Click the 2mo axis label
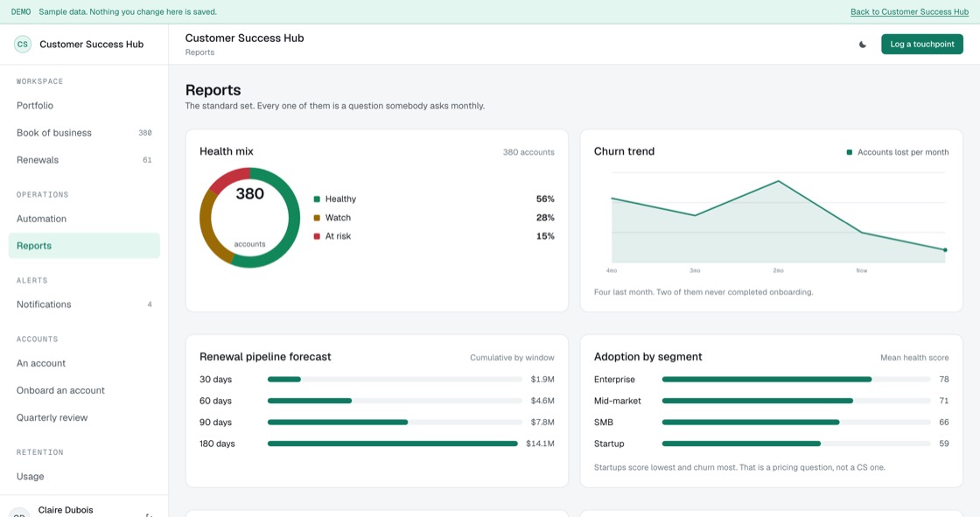The image size is (980, 517). (x=778, y=270)
